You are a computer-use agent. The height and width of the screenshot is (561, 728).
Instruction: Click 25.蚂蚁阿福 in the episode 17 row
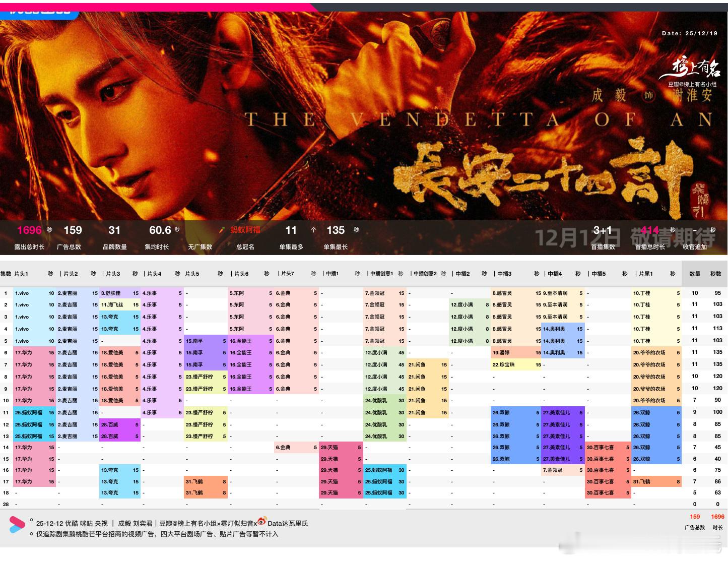click(385, 482)
